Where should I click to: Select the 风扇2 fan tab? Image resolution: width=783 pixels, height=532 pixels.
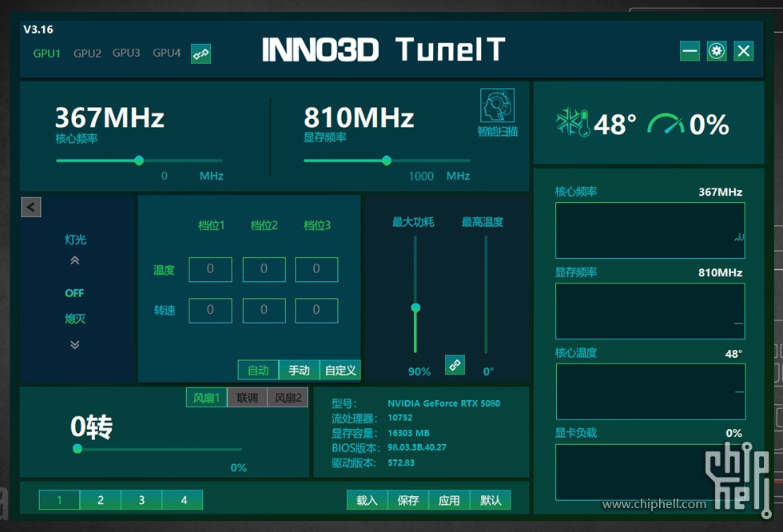point(288,398)
